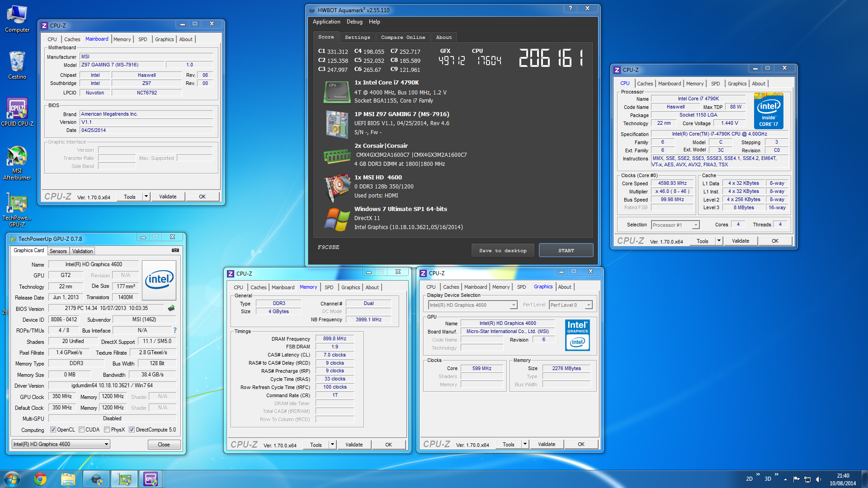
Task: Click OK in Graphics CPU-Z window
Action: [581, 444]
